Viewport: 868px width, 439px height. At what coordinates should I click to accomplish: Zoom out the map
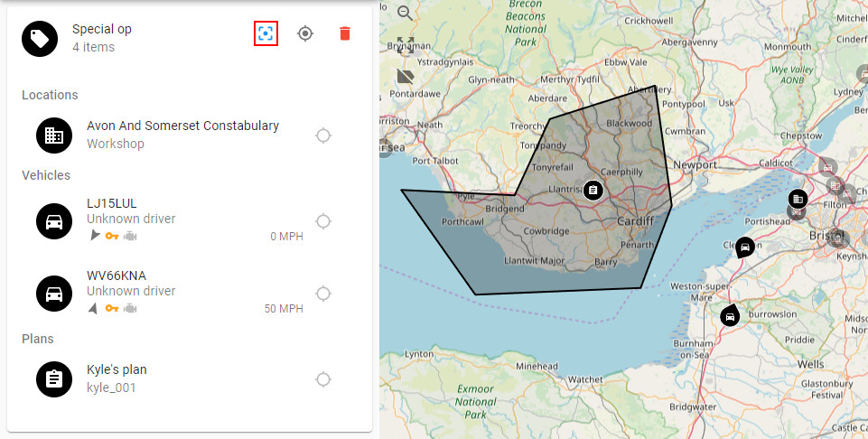pyautogui.click(x=406, y=13)
